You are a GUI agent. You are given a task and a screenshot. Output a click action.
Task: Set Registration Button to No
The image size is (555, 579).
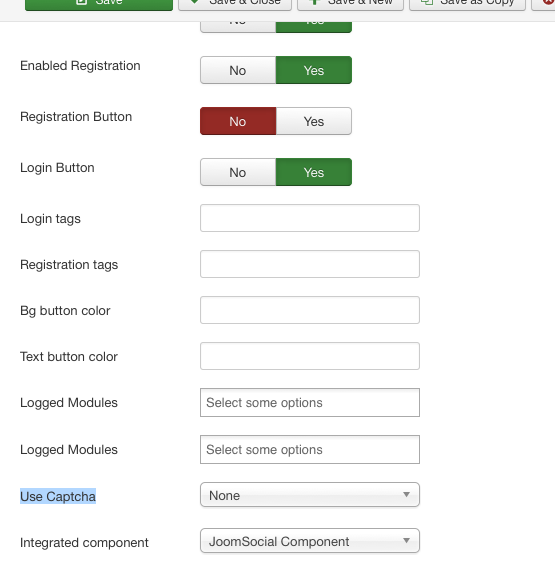(238, 121)
